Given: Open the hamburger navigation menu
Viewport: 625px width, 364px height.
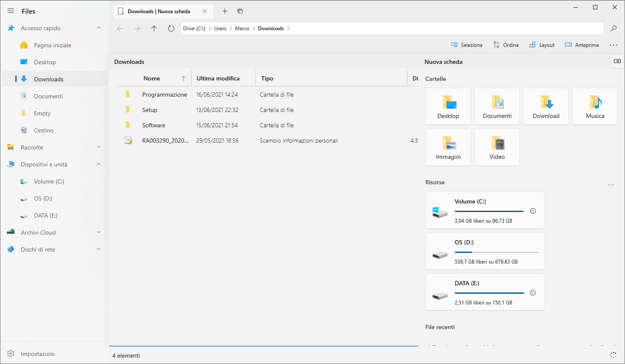Looking at the screenshot, I should pyautogui.click(x=11, y=11).
